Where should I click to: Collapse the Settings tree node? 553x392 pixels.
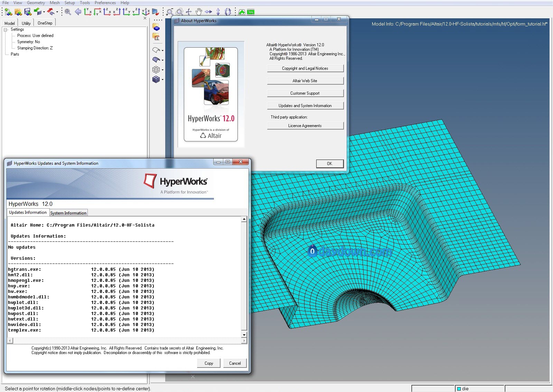coord(6,30)
